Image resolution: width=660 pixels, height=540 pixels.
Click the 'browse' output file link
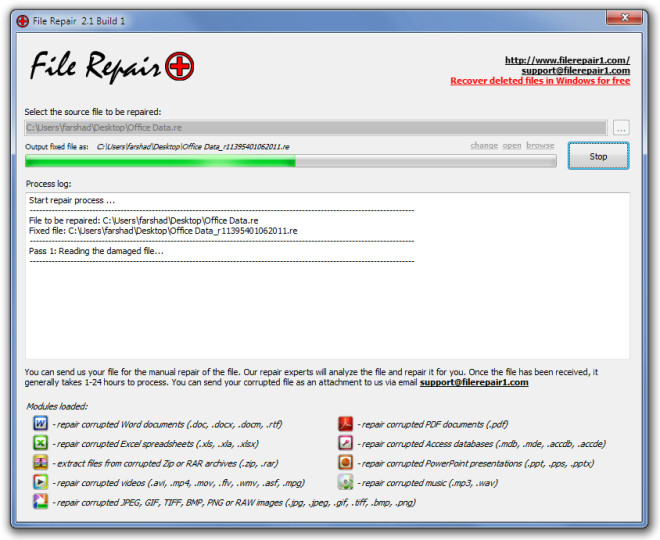pos(540,146)
